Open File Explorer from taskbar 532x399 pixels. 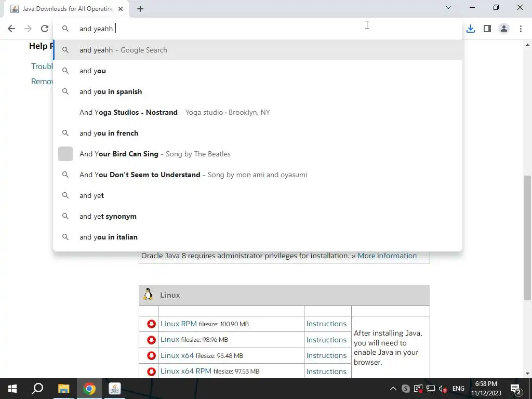pos(63,389)
